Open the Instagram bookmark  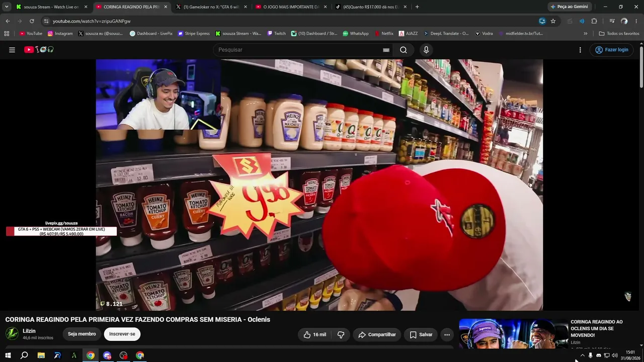click(x=60, y=34)
